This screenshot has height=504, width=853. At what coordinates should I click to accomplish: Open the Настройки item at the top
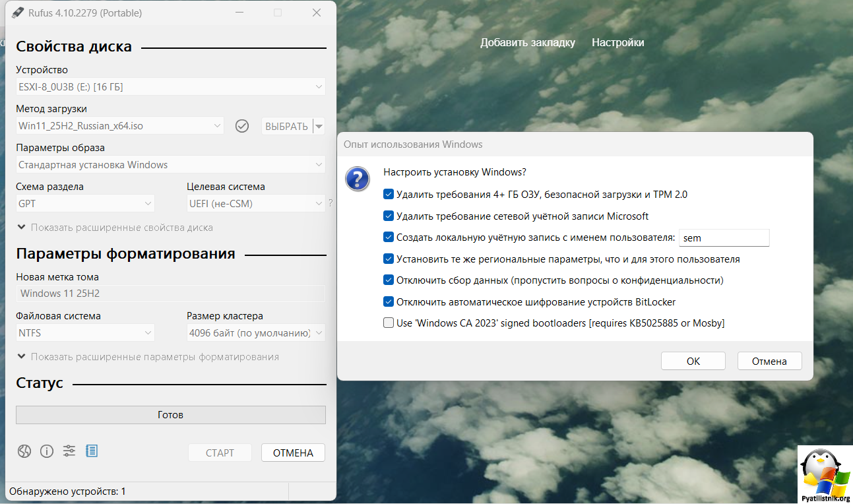click(617, 42)
